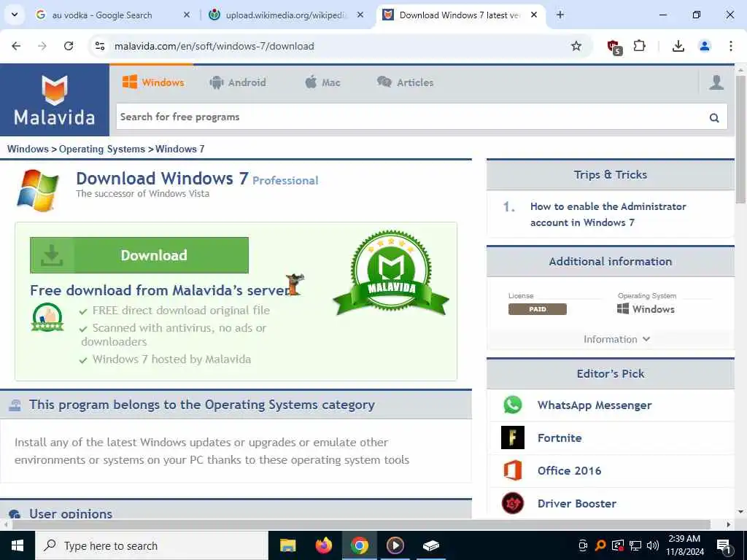Open the Extensions puzzle icon
Image resolution: width=747 pixels, height=560 pixels.
(x=639, y=46)
